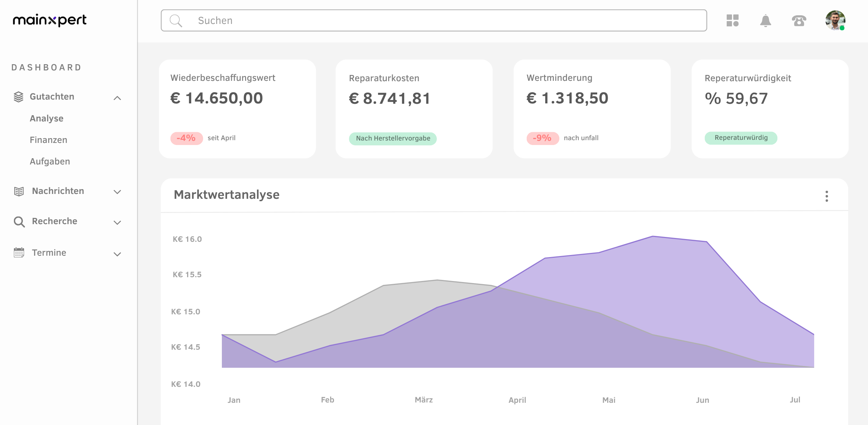The image size is (868, 425).
Task: Select the Aufgaben submenu item
Action: pyautogui.click(x=50, y=161)
